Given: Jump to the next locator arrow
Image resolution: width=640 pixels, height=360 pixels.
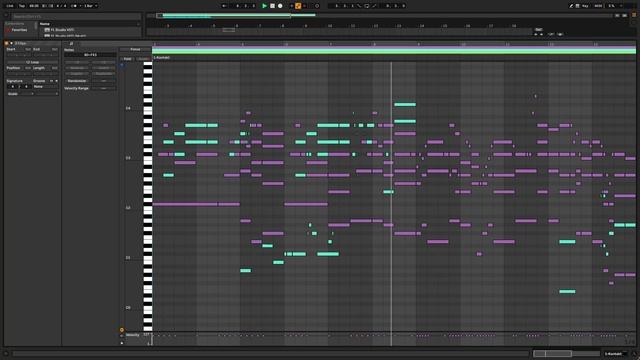Looking at the screenshot, I should tap(541, 34).
